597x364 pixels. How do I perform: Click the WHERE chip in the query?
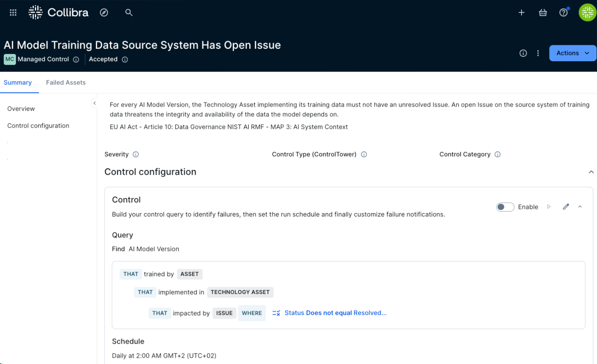(x=252, y=313)
